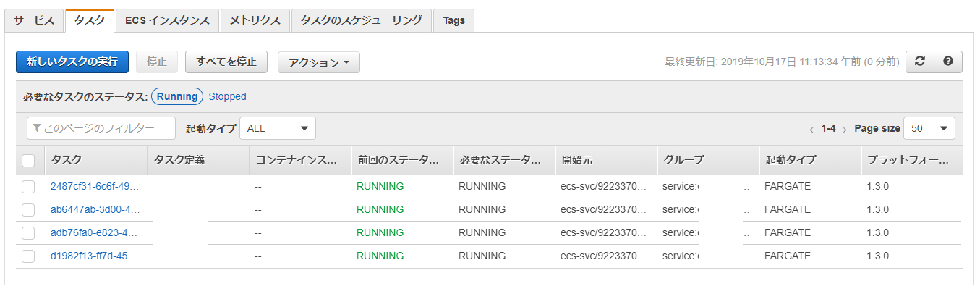980x294 pixels.
Task: Show Stopped tasks status filter
Action: point(227,96)
